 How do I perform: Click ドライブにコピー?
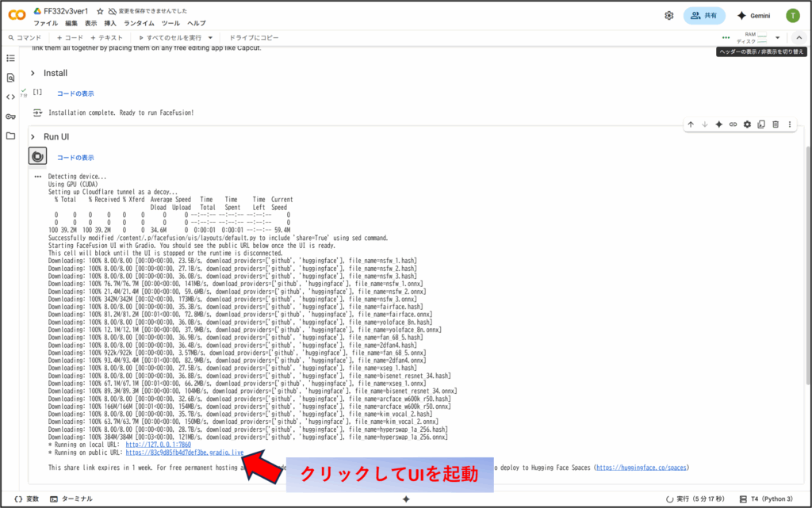(254, 38)
